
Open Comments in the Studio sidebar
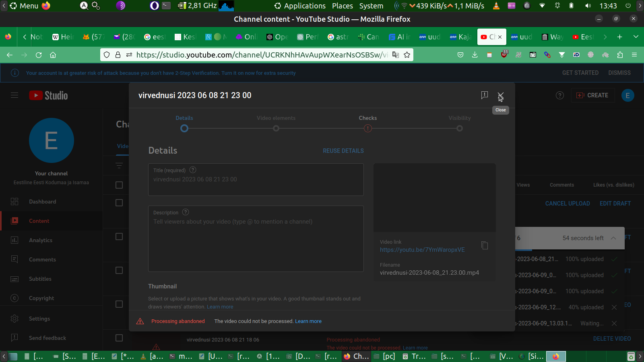click(52, 259)
